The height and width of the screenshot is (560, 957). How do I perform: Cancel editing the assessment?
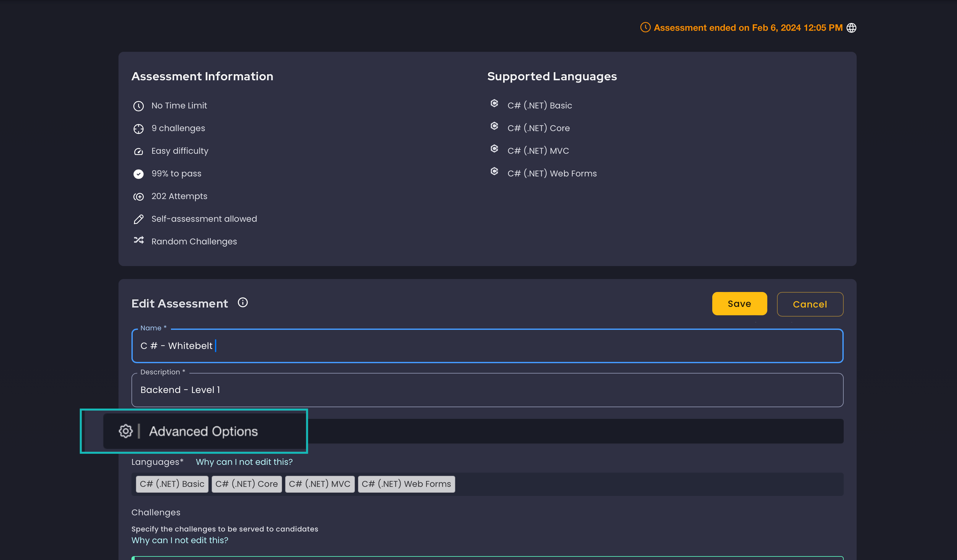click(x=810, y=304)
